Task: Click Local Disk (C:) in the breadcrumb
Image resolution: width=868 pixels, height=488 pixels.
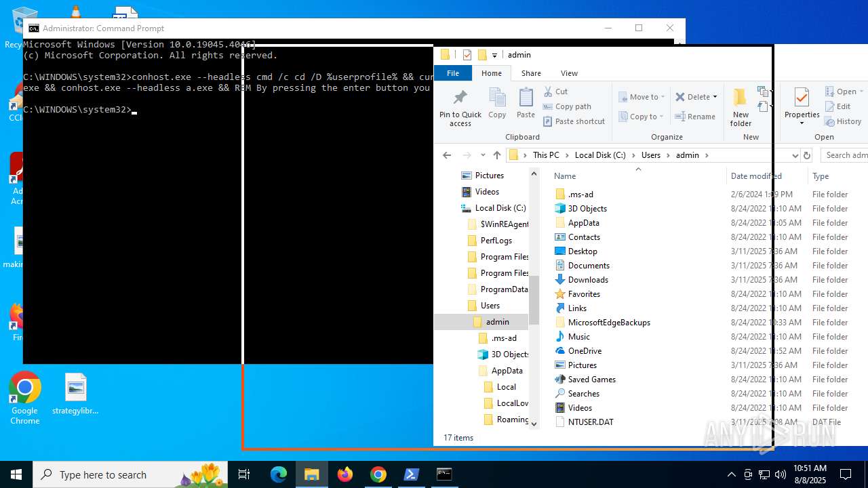Action: pos(600,155)
